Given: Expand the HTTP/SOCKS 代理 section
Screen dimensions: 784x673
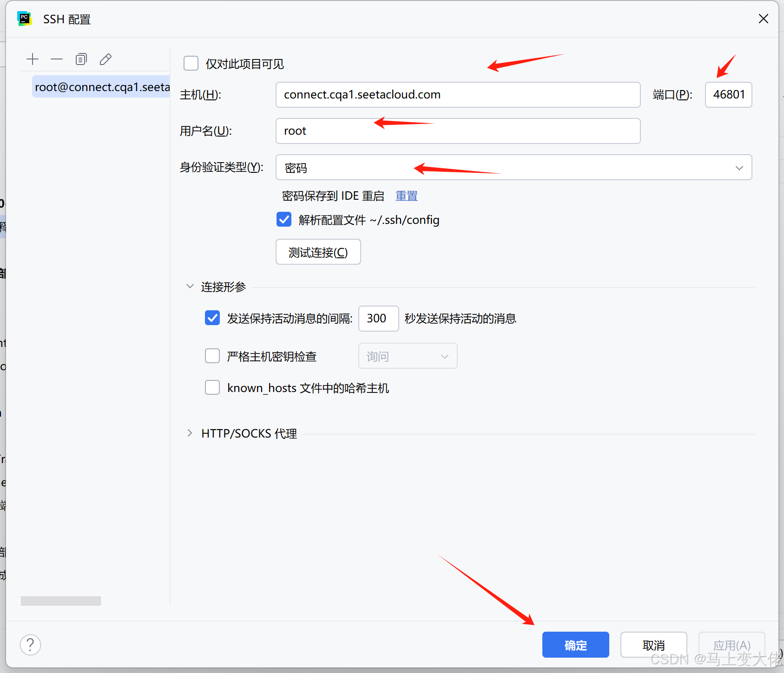Looking at the screenshot, I should pyautogui.click(x=190, y=433).
